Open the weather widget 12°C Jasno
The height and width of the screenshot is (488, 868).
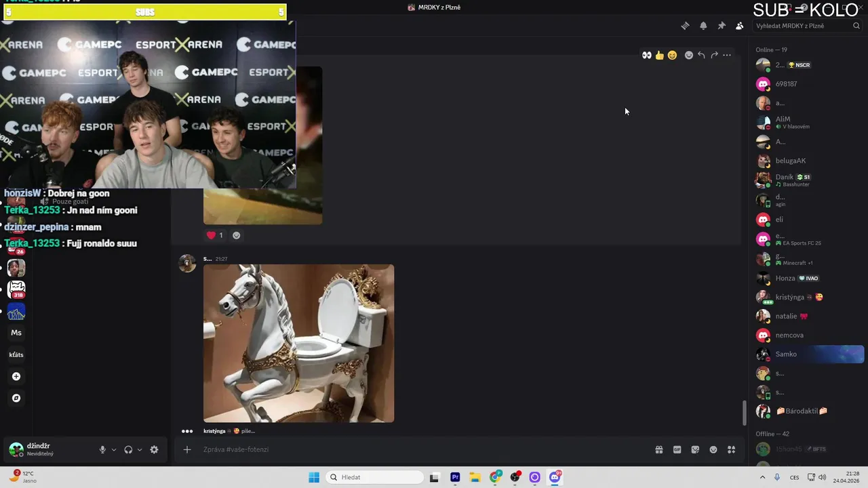coord(23,477)
